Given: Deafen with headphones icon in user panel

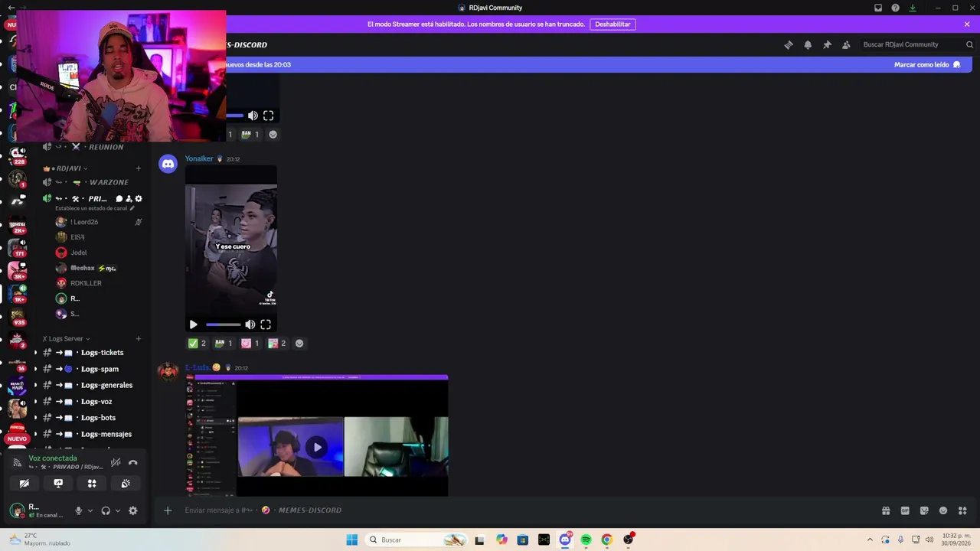Looking at the screenshot, I should 106,510.
